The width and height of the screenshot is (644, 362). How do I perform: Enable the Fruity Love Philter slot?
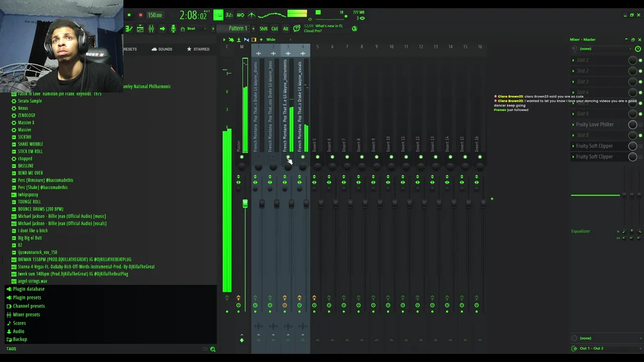point(640,125)
